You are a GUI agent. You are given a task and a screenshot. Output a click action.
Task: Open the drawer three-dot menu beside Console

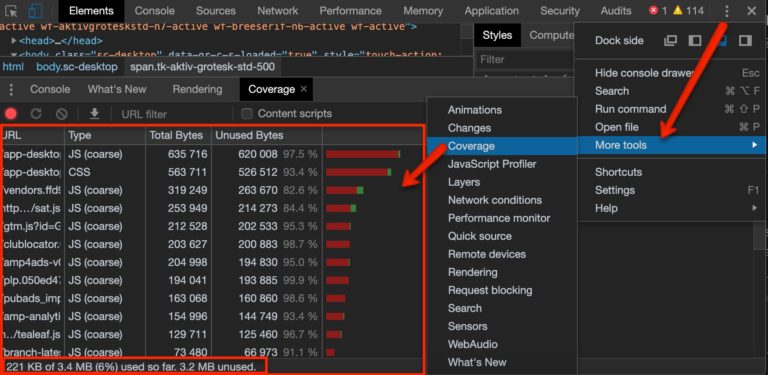click(x=11, y=89)
